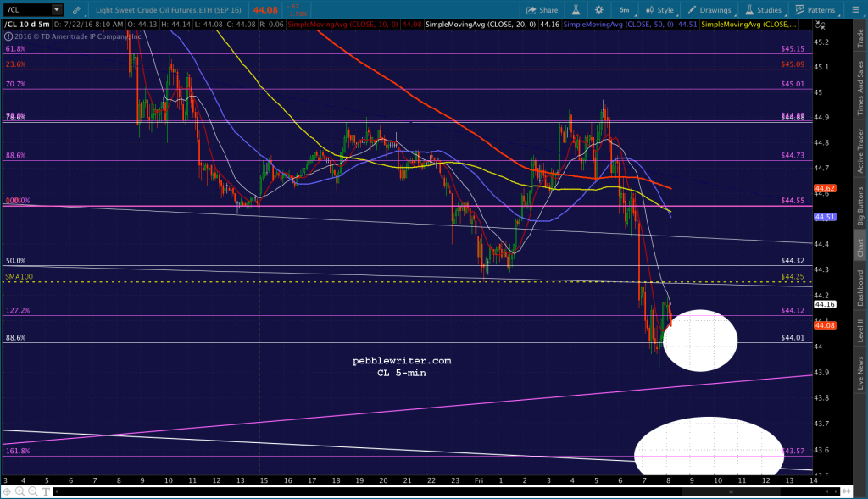
Task: Click the zoom out magnifier icon
Action: tap(33, 491)
